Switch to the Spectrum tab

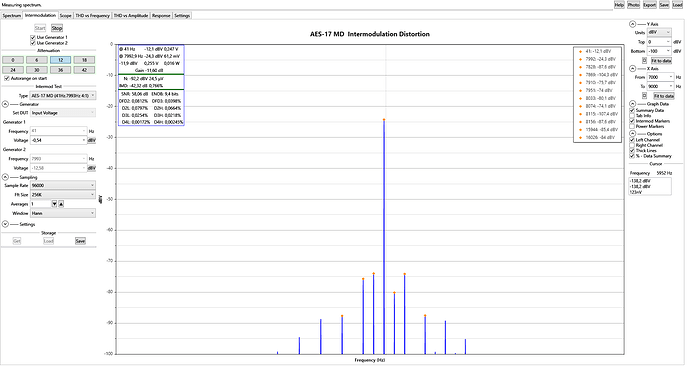12,15
